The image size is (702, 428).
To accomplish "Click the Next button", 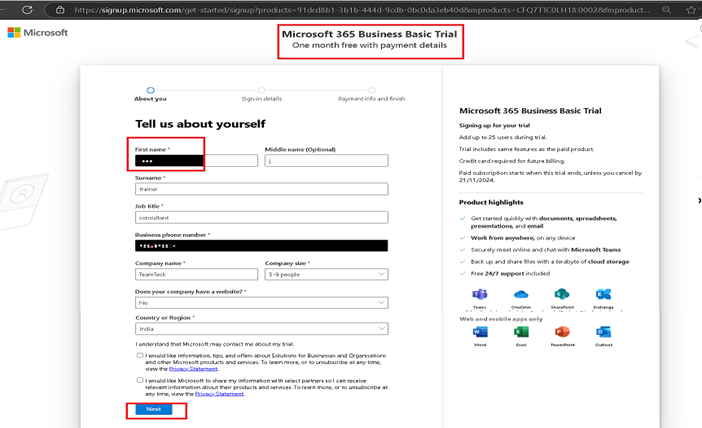I will 154,409.
